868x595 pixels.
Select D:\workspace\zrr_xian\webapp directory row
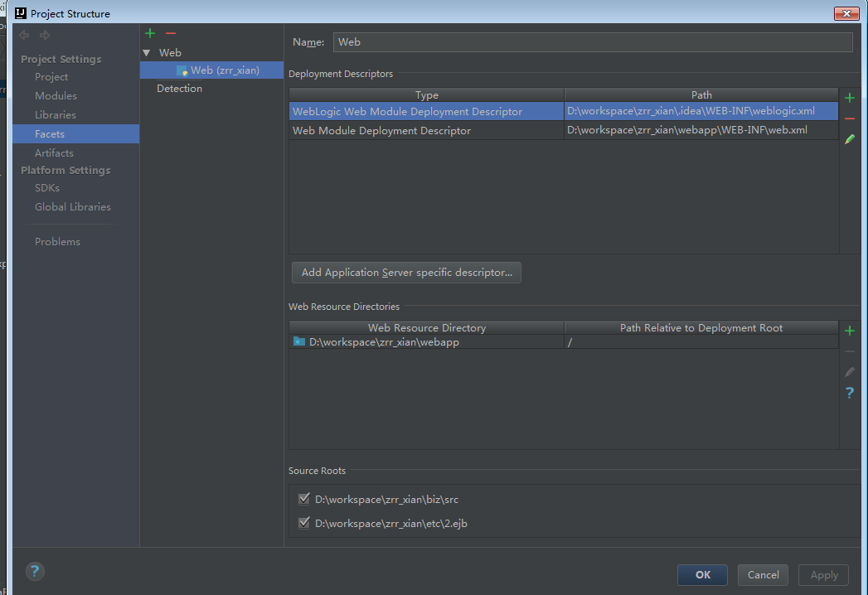point(564,342)
